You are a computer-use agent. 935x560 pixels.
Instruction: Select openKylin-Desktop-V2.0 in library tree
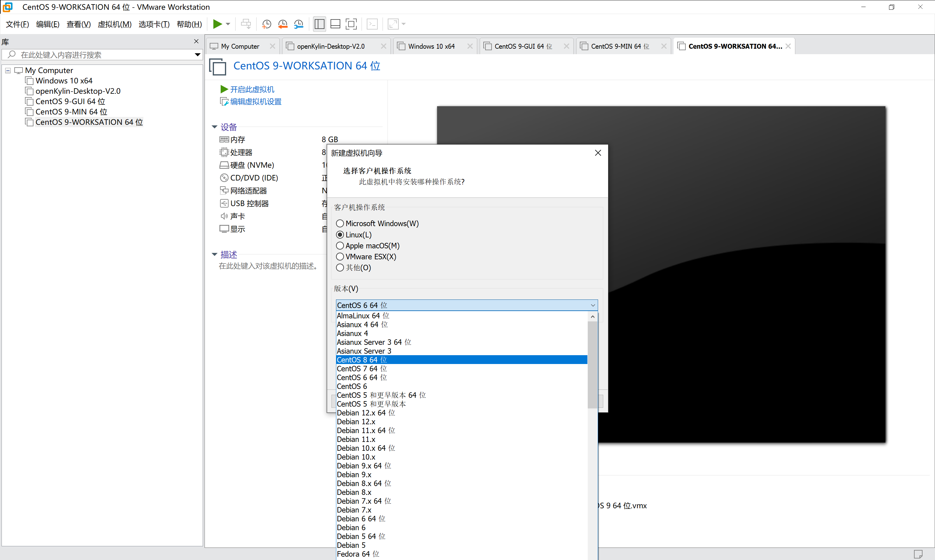78,91
